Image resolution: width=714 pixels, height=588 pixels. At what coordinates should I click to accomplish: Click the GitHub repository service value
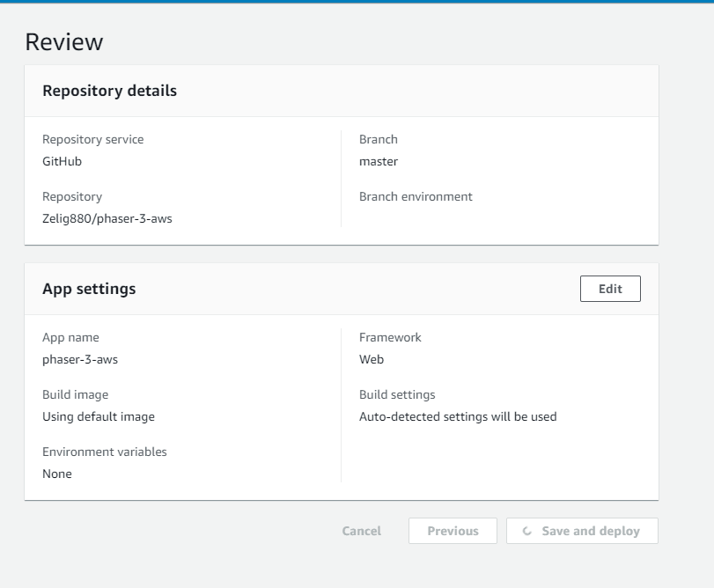62,161
